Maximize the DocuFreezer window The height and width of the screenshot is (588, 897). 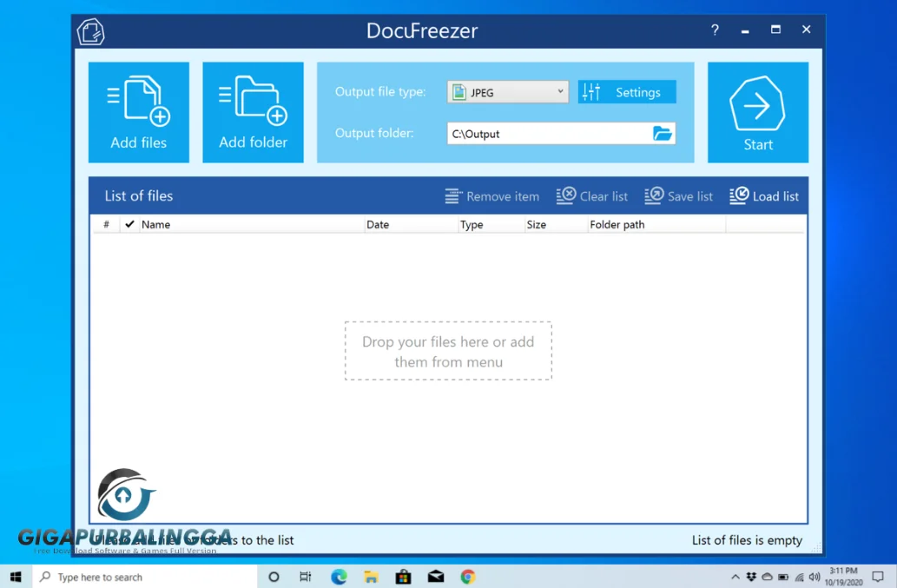(775, 30)
